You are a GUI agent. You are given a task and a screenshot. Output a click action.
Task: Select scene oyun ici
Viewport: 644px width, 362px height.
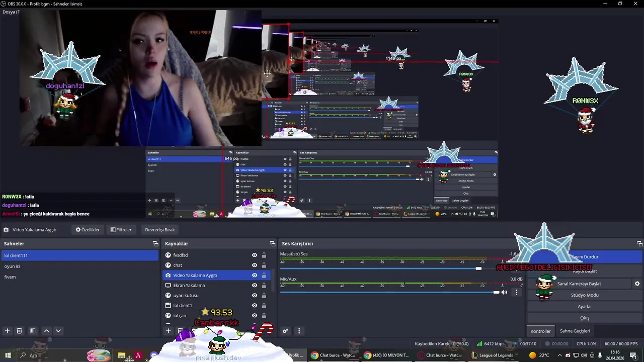pyautogui.click(x=79, y=266)
